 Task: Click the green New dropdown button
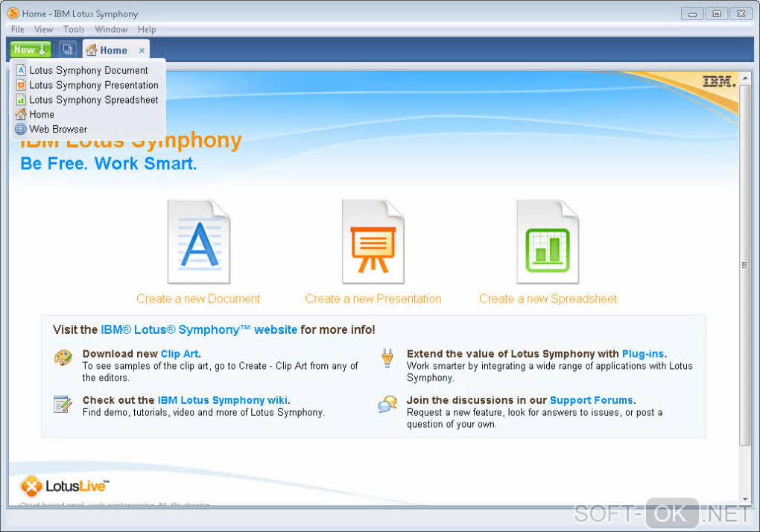tap(30, 49)
